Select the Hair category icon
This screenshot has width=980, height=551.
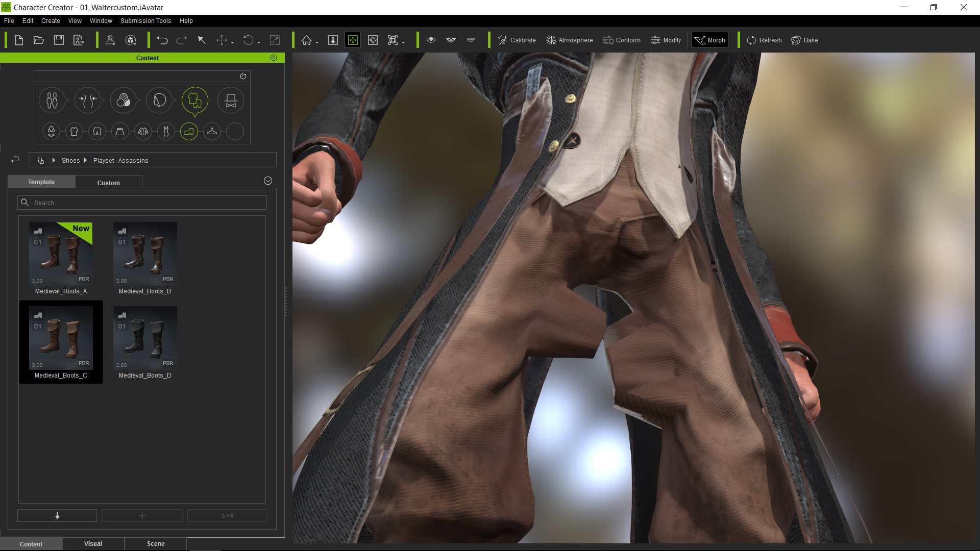[159, 101]
